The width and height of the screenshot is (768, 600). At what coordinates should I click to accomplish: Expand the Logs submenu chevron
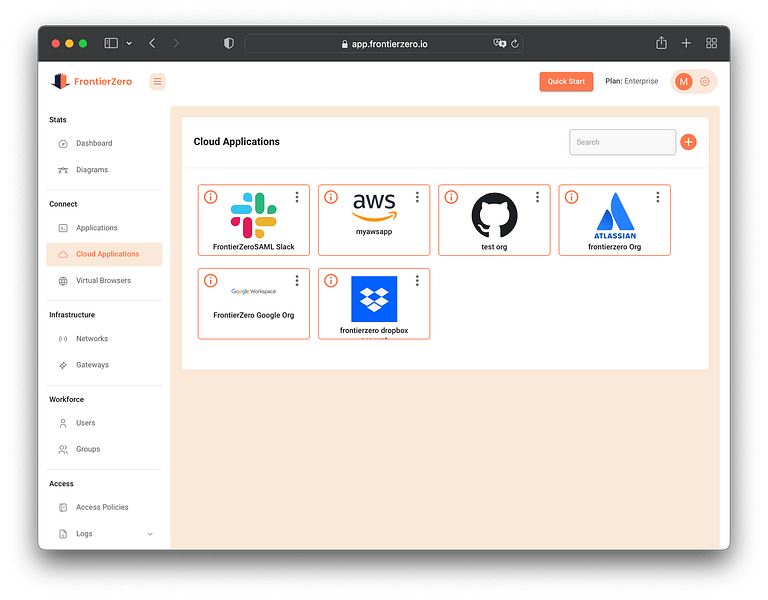pyautogui.click(x=150, y=534)
